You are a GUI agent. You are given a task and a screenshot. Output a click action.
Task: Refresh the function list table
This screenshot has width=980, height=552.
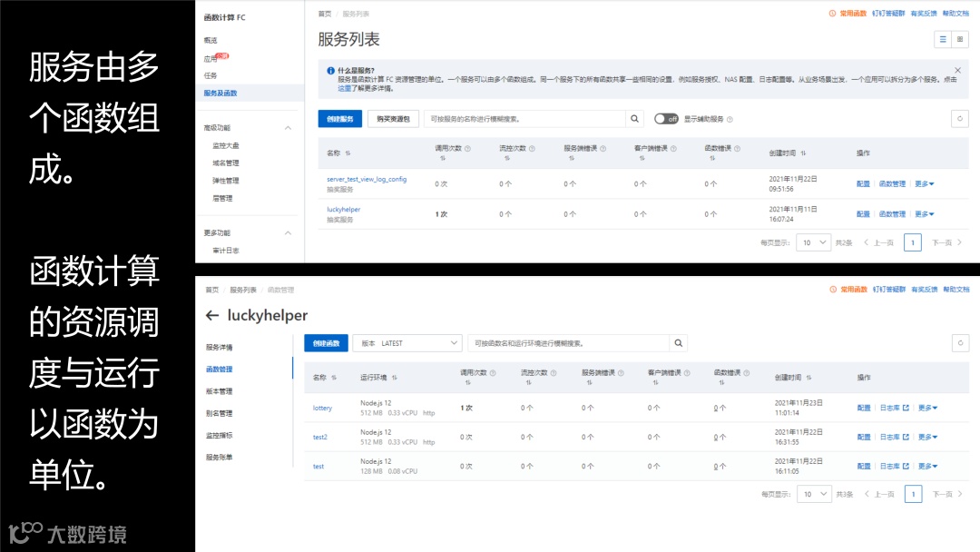[x=960, y=343]
